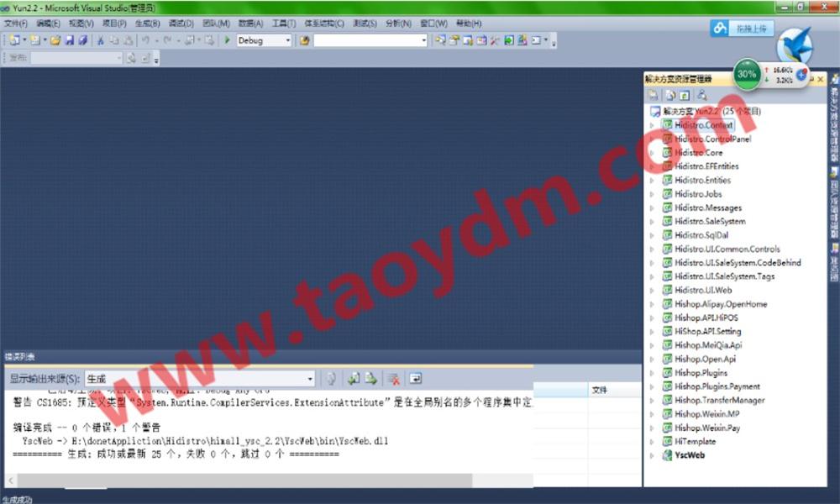Click the Copy icon in the toolbar
Image resolution: width=840 pixels, height=504 pixels.
point(114,40)
